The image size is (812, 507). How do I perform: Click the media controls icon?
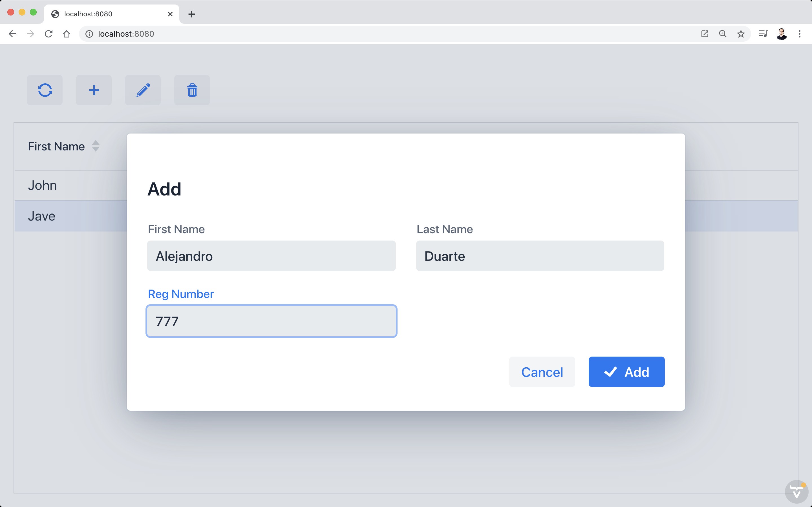[763, 34]
